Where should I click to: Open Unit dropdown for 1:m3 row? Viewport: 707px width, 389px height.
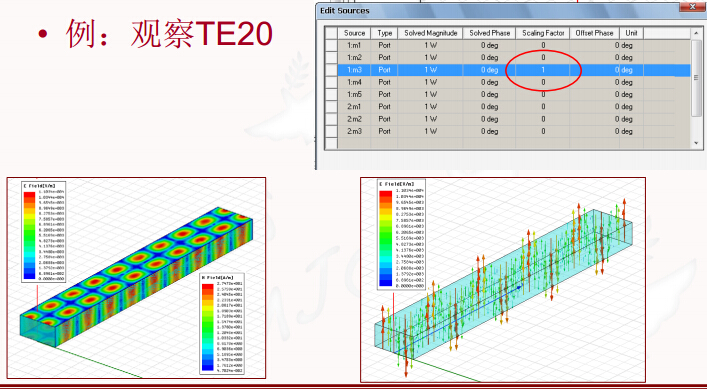tap(631, 70)
